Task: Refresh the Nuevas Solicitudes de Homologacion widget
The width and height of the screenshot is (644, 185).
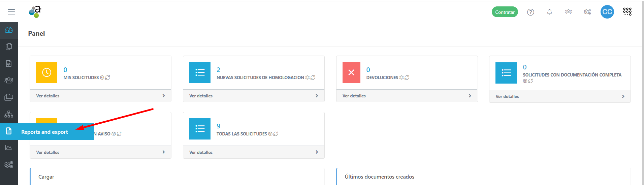Action: (313, 78)
